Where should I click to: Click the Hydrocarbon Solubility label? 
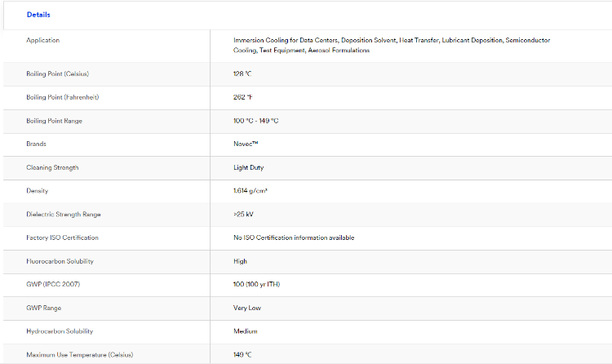pyautogui.click(x=60, y=331)
